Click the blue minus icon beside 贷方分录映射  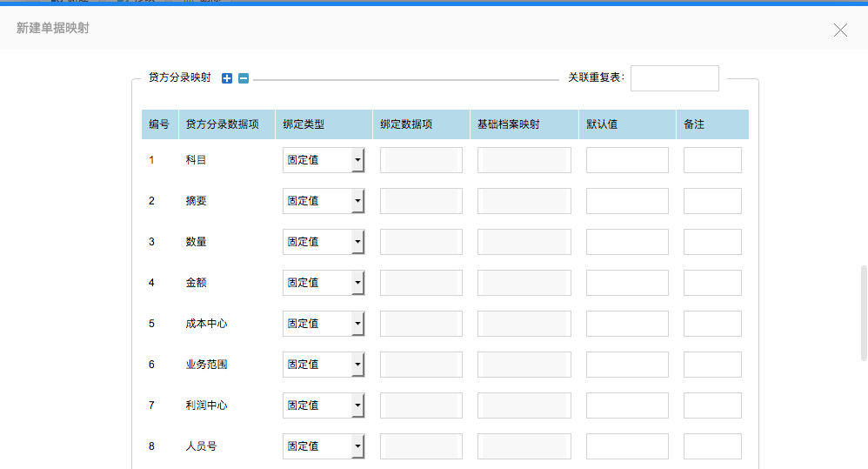click(x=244, y=78)
